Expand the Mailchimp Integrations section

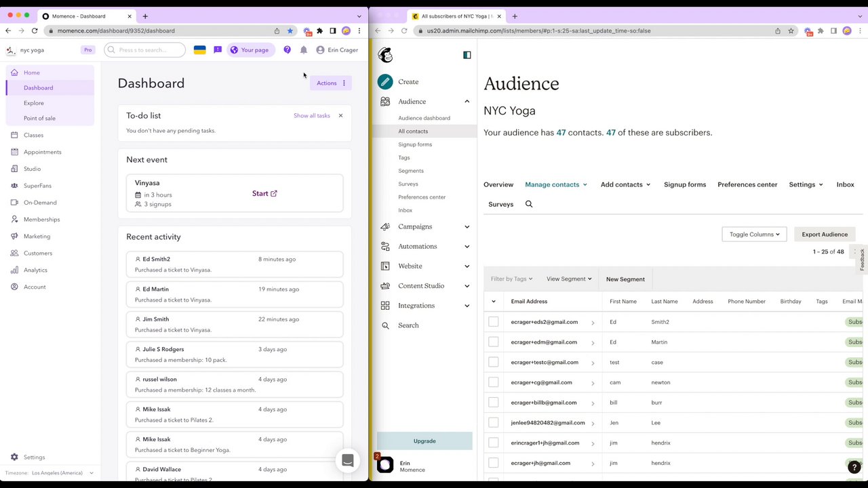click(467, 306)
